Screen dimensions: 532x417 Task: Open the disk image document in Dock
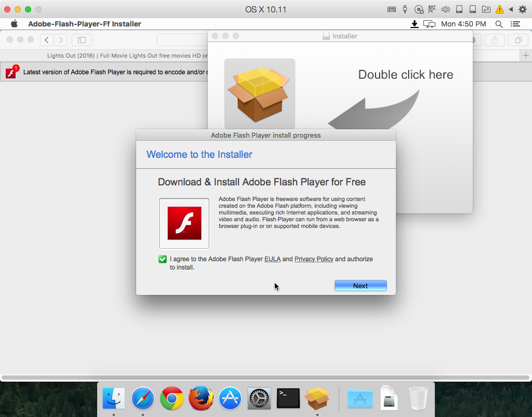(x=389, y=398)
